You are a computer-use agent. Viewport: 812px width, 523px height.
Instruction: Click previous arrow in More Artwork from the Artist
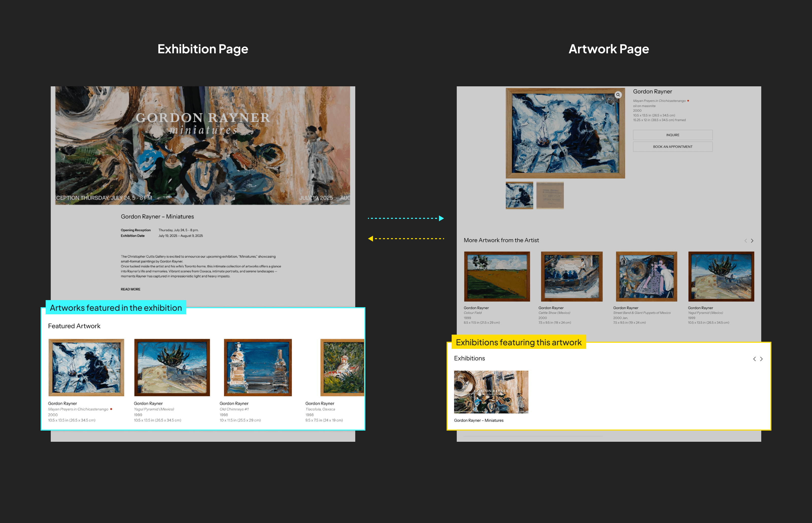pyautogui.click(x=746, y=241)
